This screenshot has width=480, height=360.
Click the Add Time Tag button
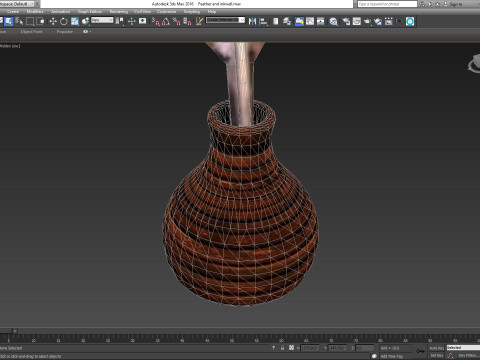pyautogui.click(x=391, y=356)
